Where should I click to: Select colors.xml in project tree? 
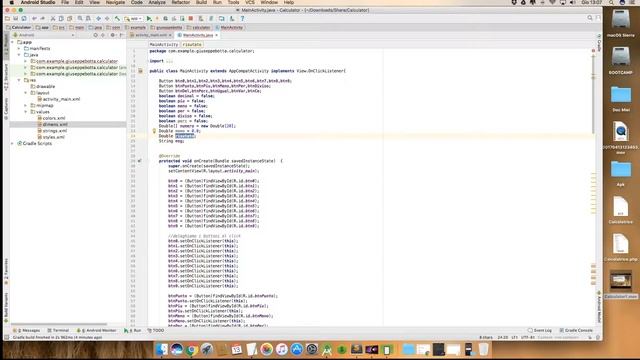coord(51,118)
